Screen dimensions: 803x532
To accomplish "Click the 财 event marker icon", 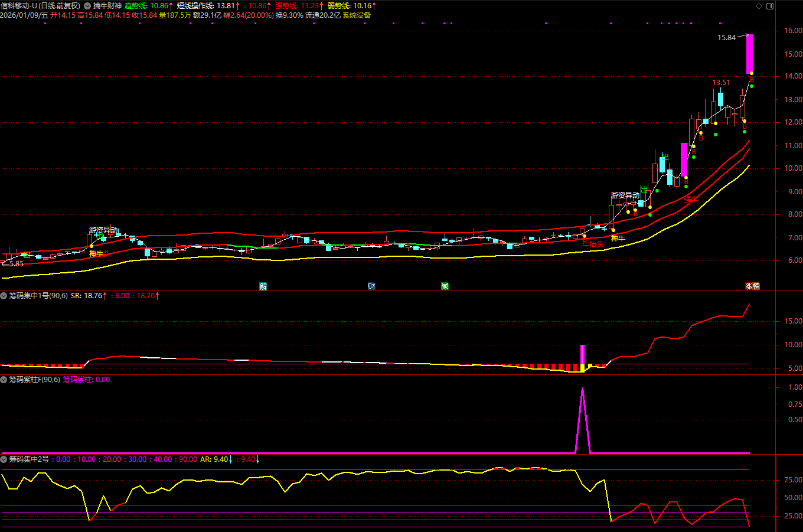I will pos(371,286).
